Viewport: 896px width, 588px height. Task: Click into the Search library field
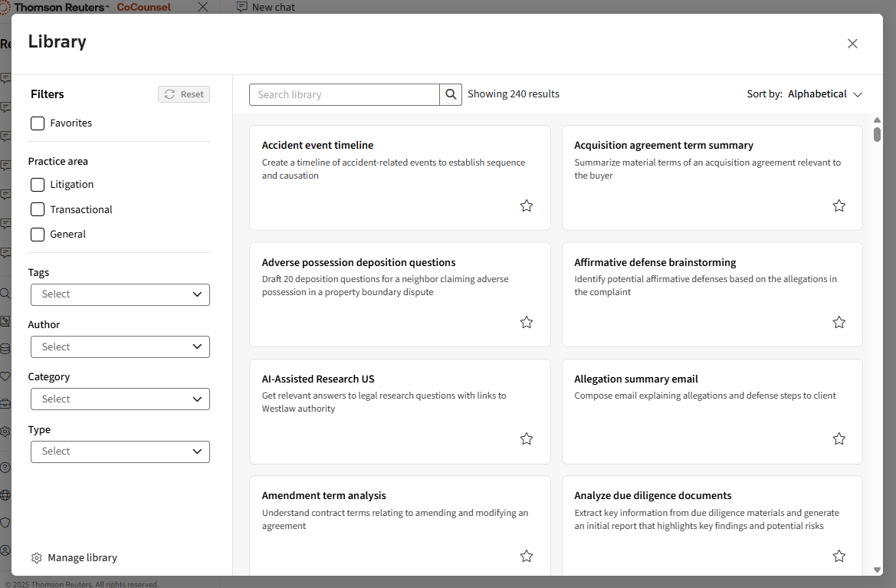(x=344, y=94)
